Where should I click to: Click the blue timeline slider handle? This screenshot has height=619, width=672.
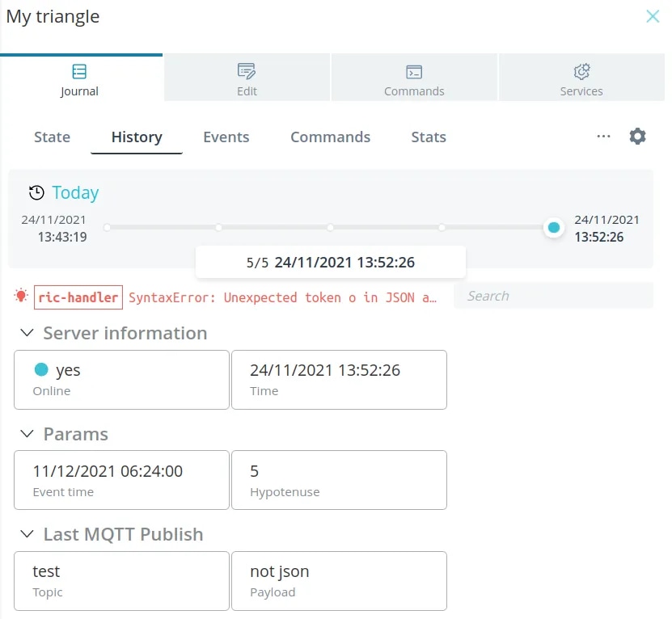pyautogui.click(x=554, y=227)
